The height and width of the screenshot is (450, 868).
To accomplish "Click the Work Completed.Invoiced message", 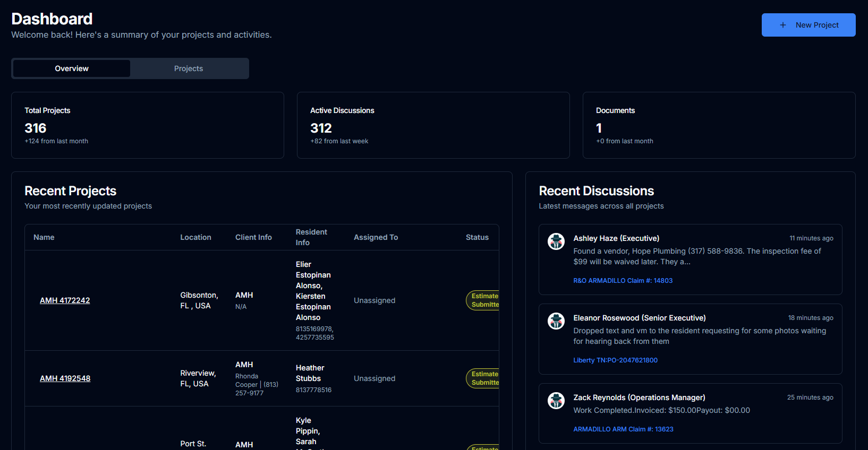I will (x=661, y=410).
